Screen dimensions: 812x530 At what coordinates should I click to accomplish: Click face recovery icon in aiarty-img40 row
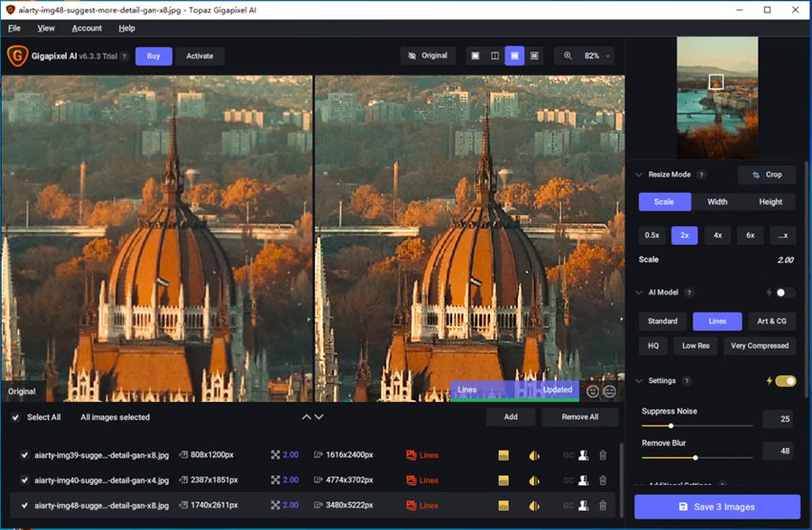pos(583,480)
